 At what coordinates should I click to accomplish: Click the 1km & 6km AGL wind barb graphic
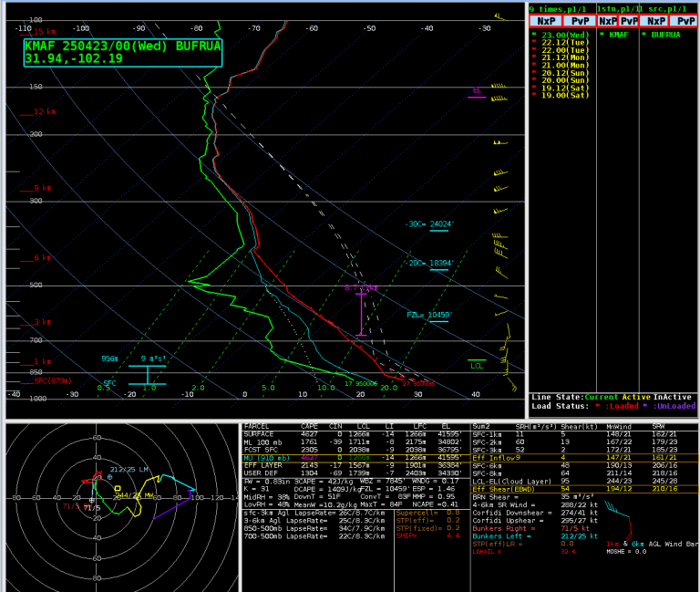620,520
